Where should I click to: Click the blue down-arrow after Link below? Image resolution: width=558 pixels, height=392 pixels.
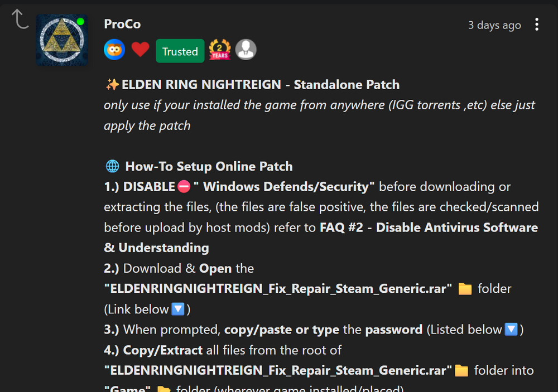pos(178,309)
